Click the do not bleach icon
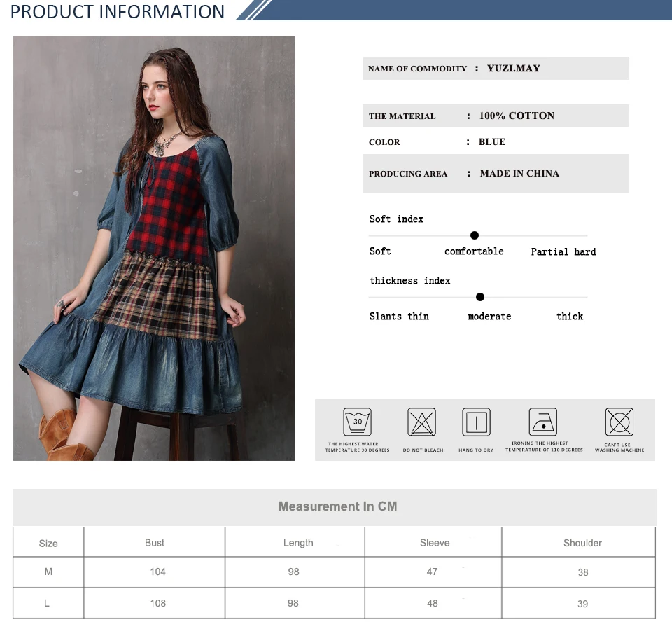This screenshot has width=672, height=643. pos(421,422)
